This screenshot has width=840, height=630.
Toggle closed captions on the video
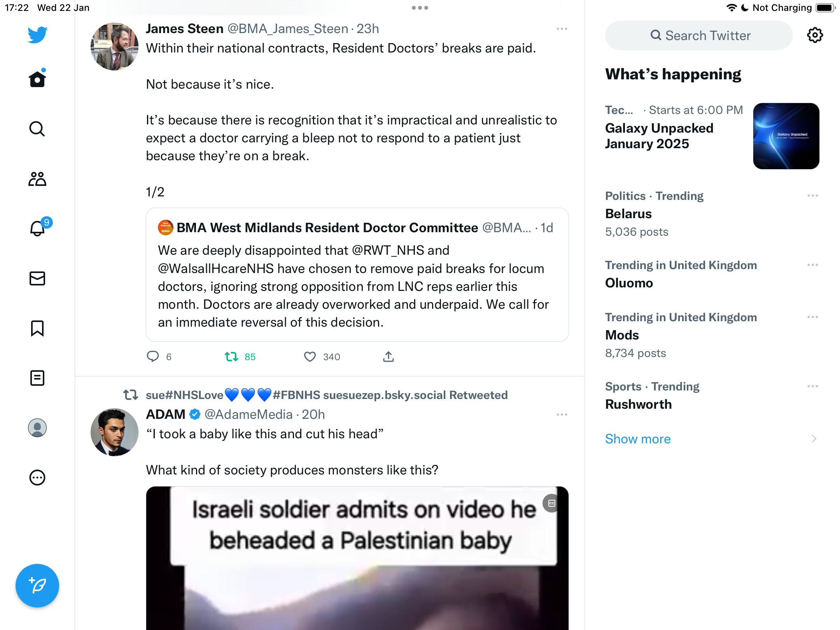pos(552,503)
